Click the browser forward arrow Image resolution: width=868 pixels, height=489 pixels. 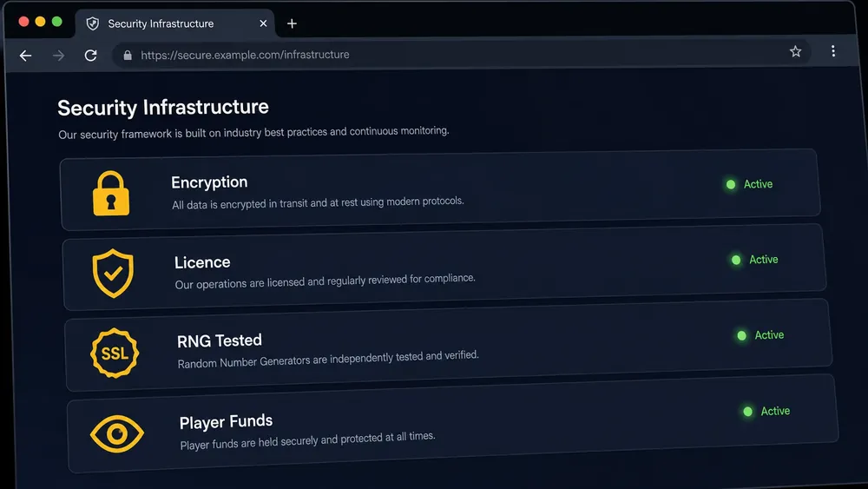tap(59, 56)
